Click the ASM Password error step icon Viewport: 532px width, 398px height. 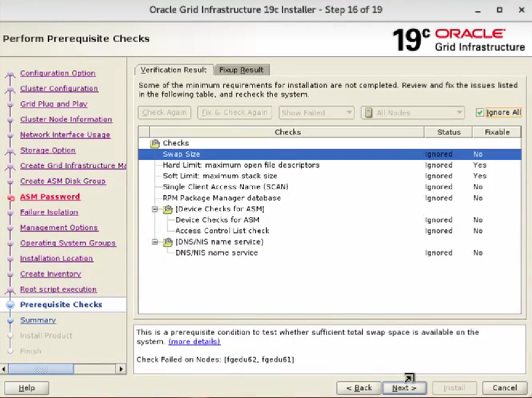[x=11, y=198]
